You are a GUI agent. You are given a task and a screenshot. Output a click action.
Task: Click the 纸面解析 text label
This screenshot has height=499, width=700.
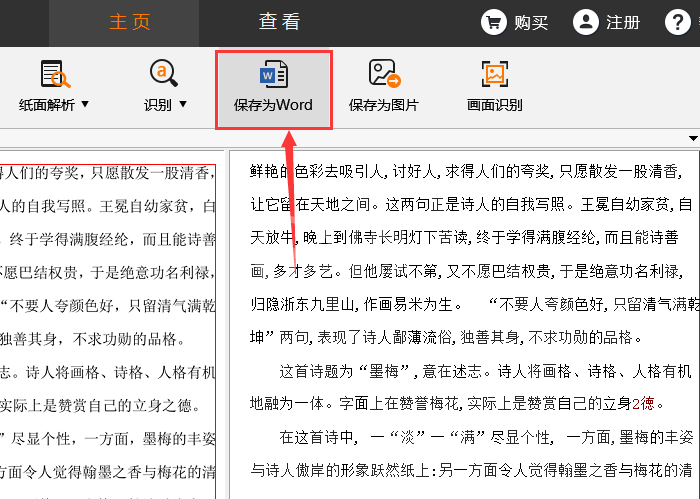(47, 105)
